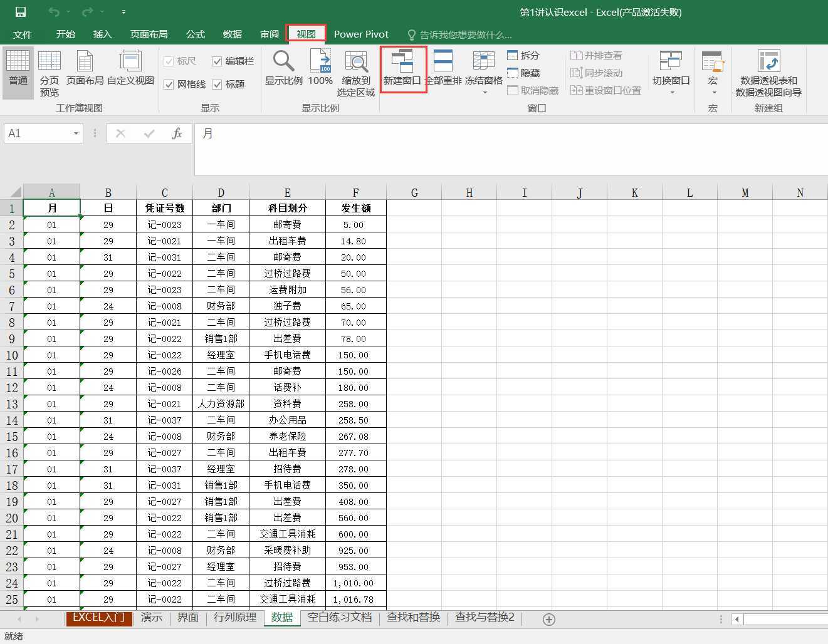The width and height of the screenshot is (828, 644).
Task: Click the Save icon in the title bar
Action: (21, 12)
